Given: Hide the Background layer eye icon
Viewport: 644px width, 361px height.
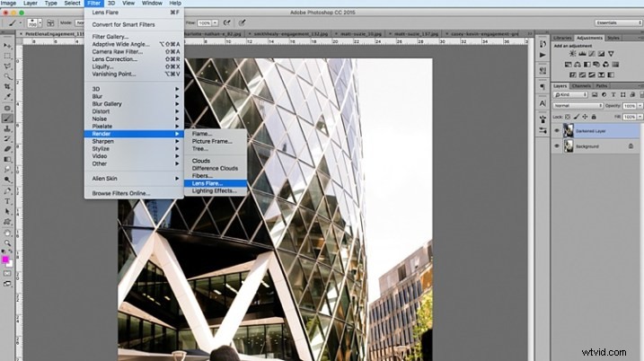Looking at the screenshot, I should click(557, 146).
